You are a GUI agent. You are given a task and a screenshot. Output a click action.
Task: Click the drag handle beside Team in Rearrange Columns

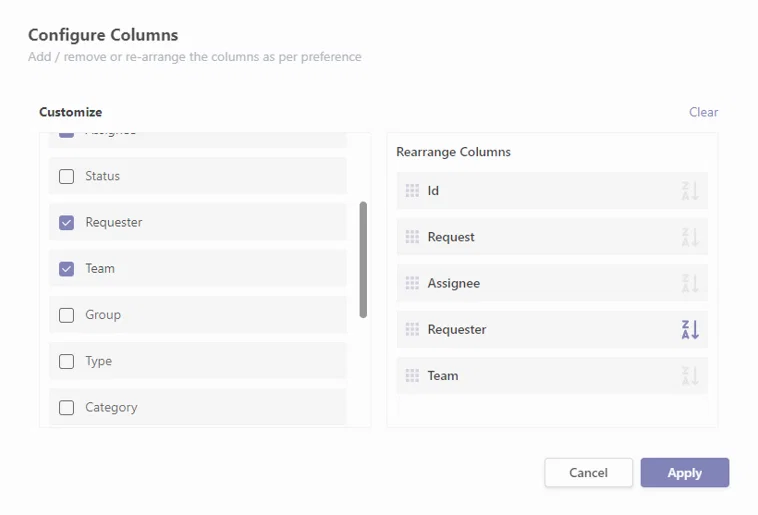(412, 376)
